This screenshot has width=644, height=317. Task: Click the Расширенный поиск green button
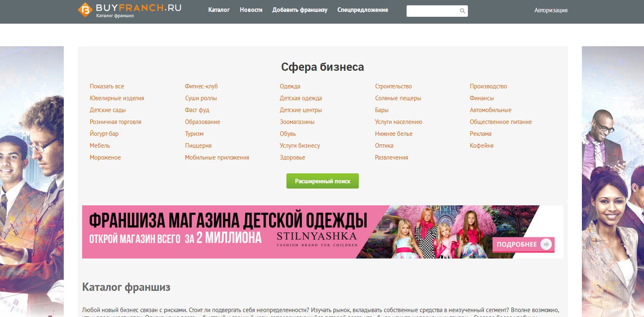pos(322,181)
